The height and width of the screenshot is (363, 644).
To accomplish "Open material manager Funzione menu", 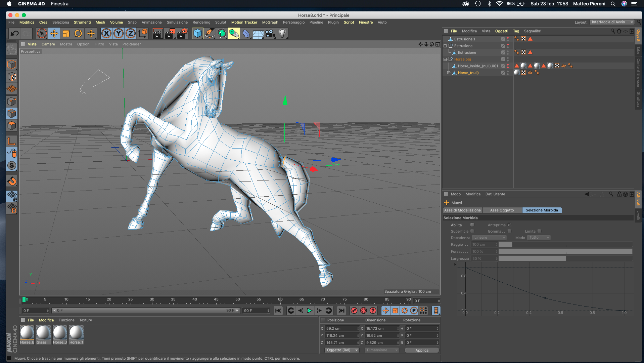I will pos(66,320).
